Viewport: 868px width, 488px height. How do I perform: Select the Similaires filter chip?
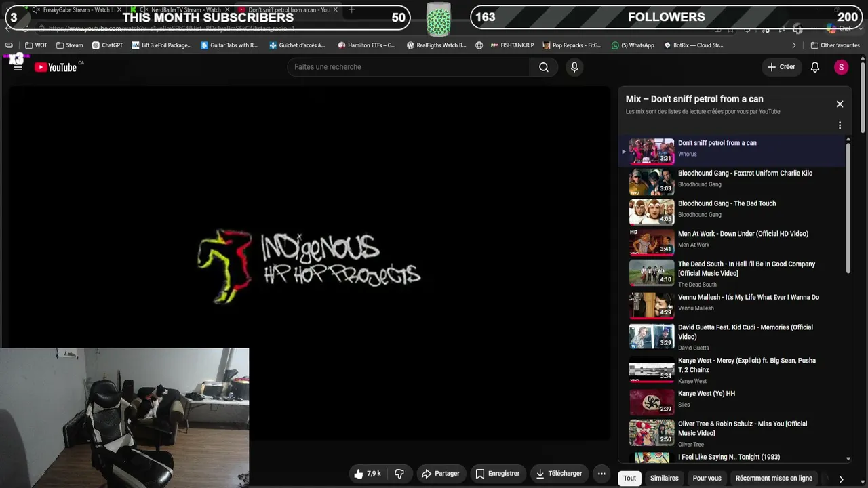coord(665,479)
